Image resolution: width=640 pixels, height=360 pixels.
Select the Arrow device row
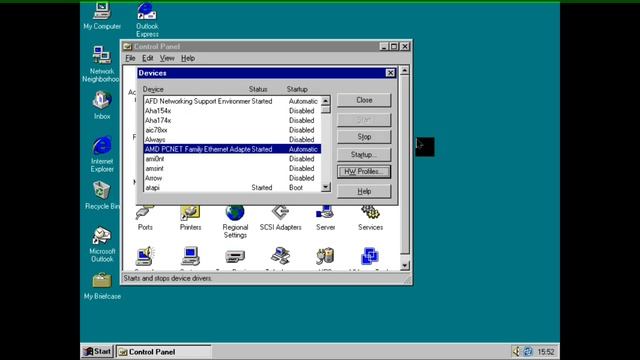point(232,178)
